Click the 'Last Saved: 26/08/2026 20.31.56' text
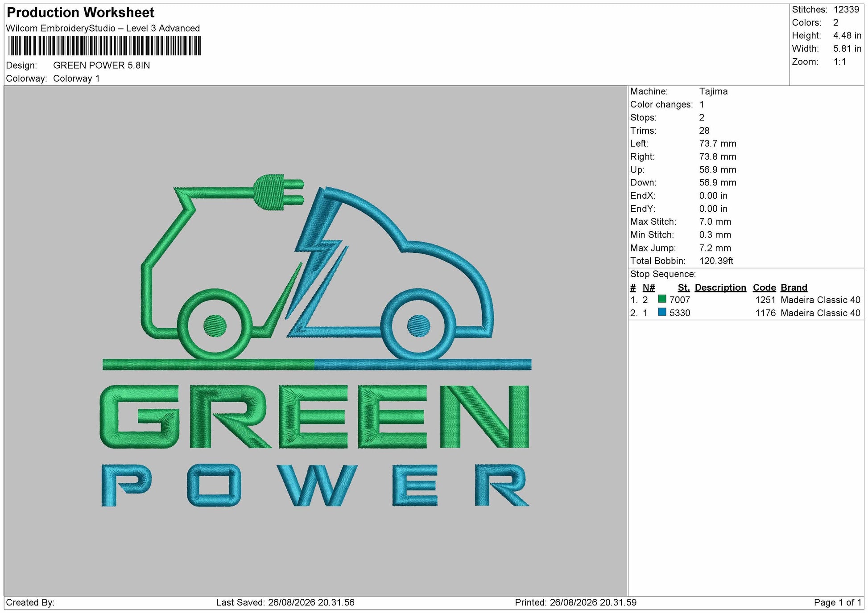 tap(285, 602)
